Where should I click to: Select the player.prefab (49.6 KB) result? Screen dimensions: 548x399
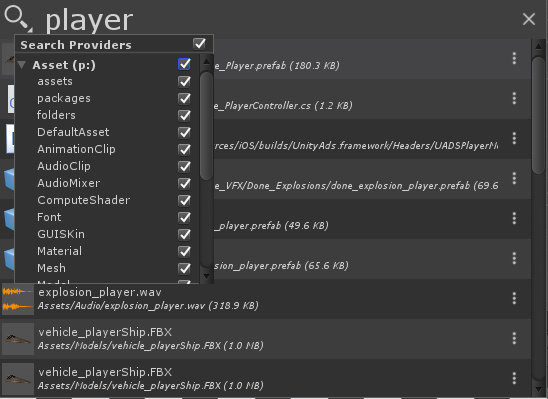click(x=372, y=219)
